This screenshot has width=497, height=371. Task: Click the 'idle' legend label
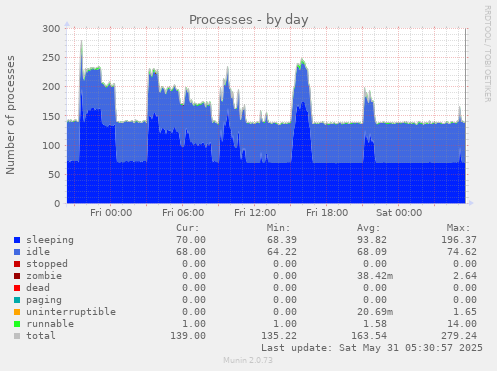38,252
